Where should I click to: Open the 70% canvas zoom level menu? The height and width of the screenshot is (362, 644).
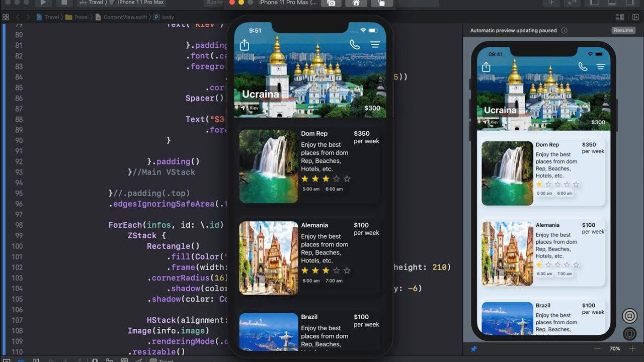615,348
